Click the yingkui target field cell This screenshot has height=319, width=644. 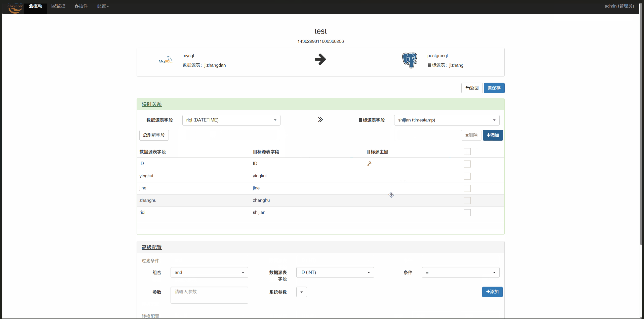coord(260,176)
